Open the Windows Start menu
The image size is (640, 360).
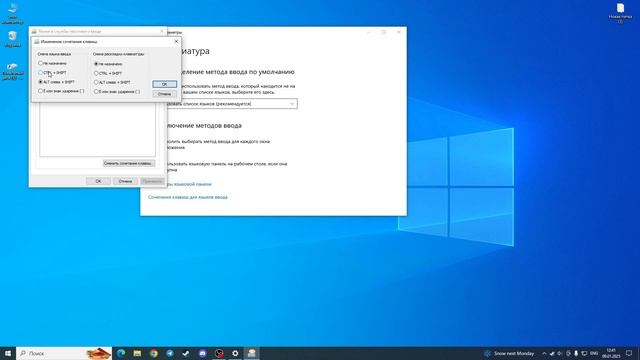click(x=8, y=353)
